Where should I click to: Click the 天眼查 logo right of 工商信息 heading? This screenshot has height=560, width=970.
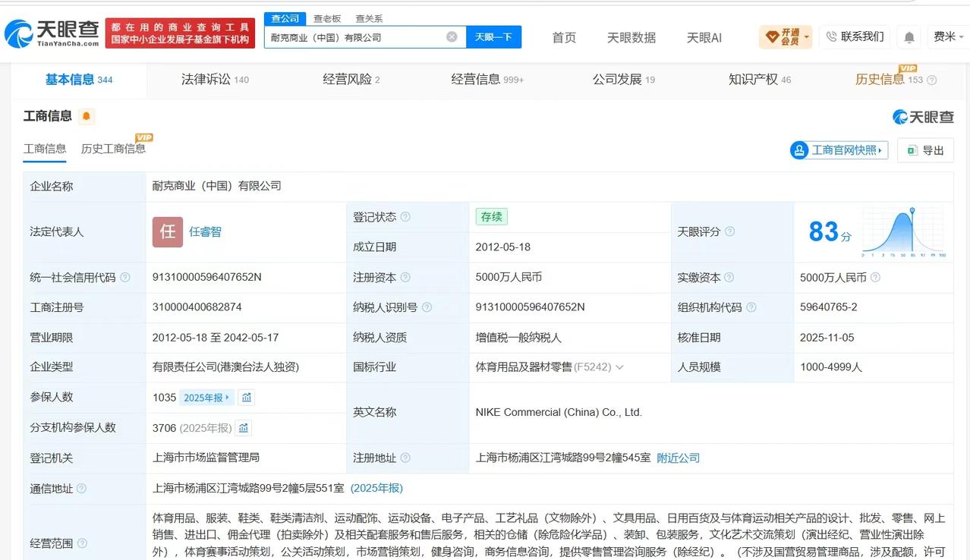[x=923, y=117]
